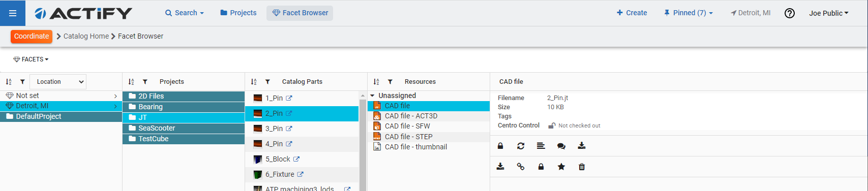Image resolution: width=868 pixels, height=191 pixels.
Task: Open the Location facet dropdown
Action: click(58, 82)
